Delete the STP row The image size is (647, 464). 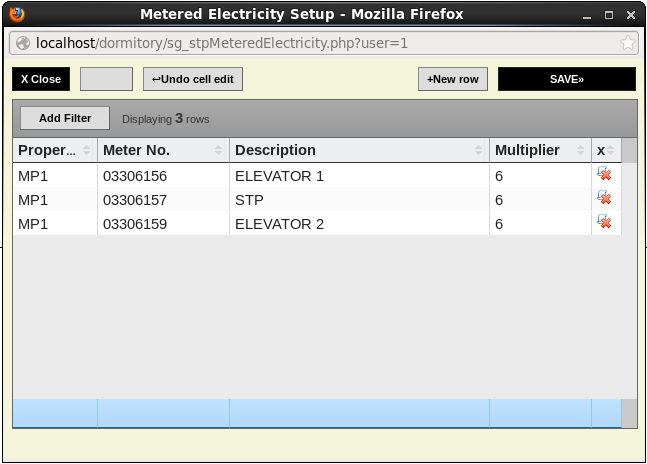[x=604, y=199]
